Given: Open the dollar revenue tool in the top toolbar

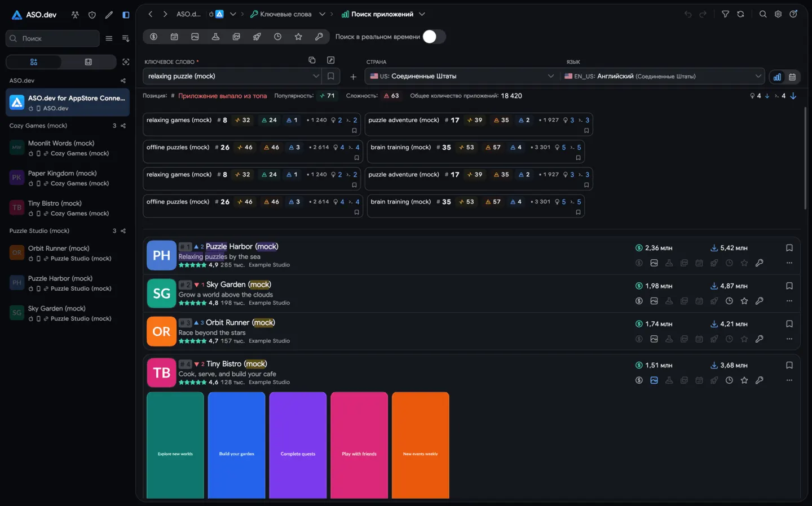Looking at the screenshot, I should [153, 37].
